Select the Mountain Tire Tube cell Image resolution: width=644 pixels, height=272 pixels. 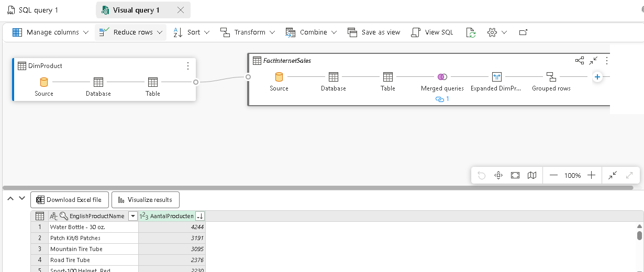coord(93,249)
